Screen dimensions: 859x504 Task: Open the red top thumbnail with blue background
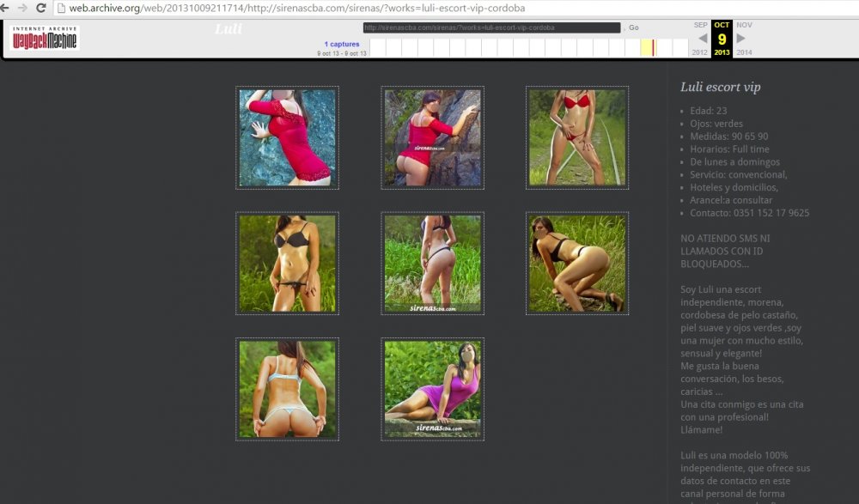pos(287,137)
